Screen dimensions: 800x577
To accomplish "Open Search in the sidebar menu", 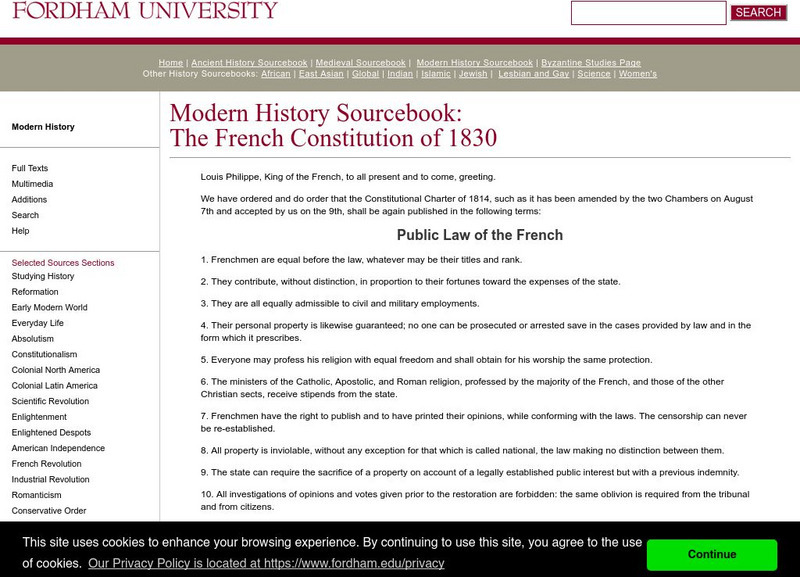I will (x=25, y=215).
